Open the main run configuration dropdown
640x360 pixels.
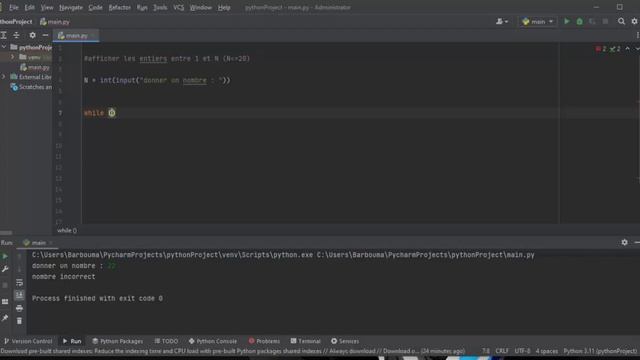coord(538,21)
